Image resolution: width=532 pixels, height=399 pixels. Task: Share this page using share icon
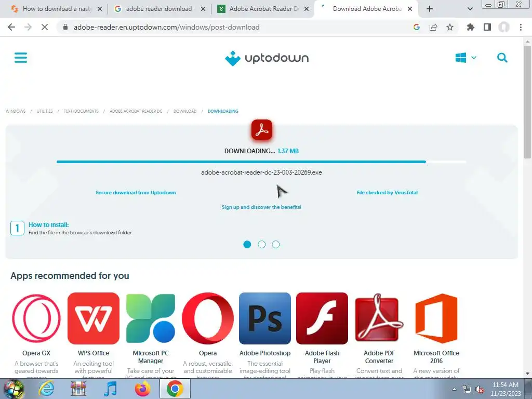[x=433, y=27]
